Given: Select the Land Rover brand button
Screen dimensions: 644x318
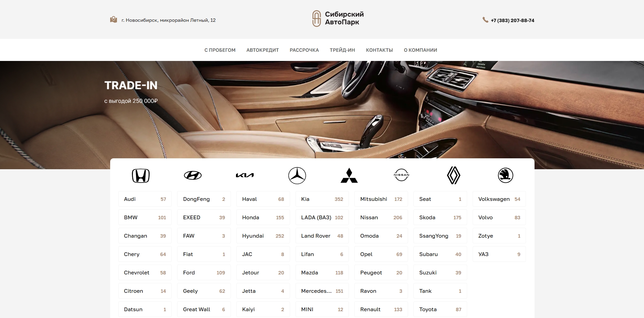Looking at the screenshot, I should (x=322, y=236).
